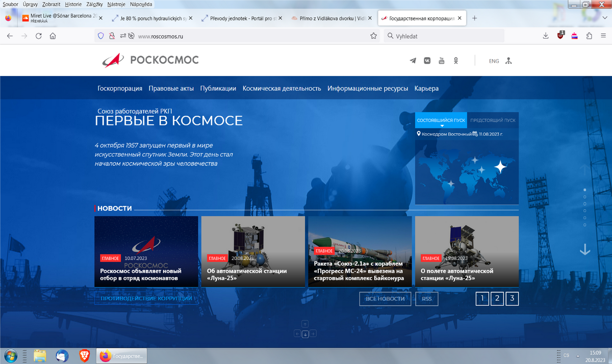Image resolution: width=612 pixels, height=364 pixels.
Task: Open the Правовые акты navigation menu
Action: (171, 88)
